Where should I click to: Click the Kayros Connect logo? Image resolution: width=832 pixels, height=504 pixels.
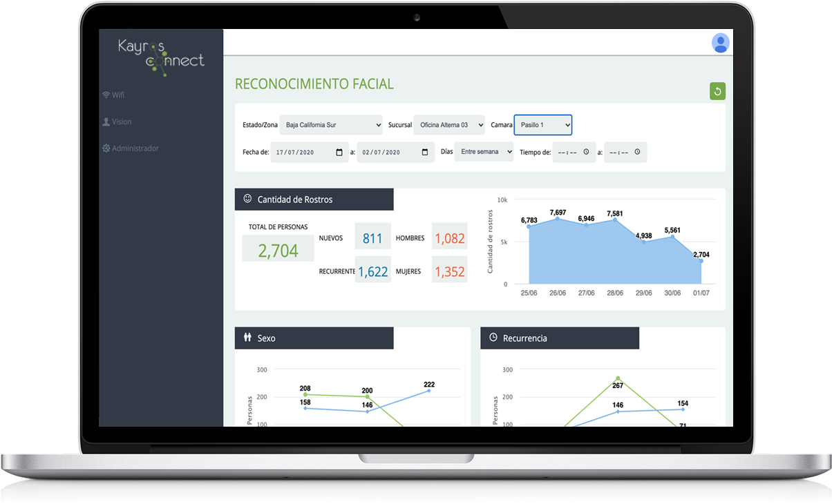point(161,55)
